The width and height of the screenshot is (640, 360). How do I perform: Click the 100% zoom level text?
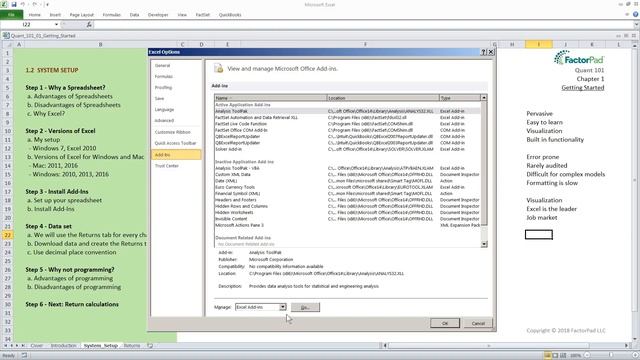coord(576,356)
